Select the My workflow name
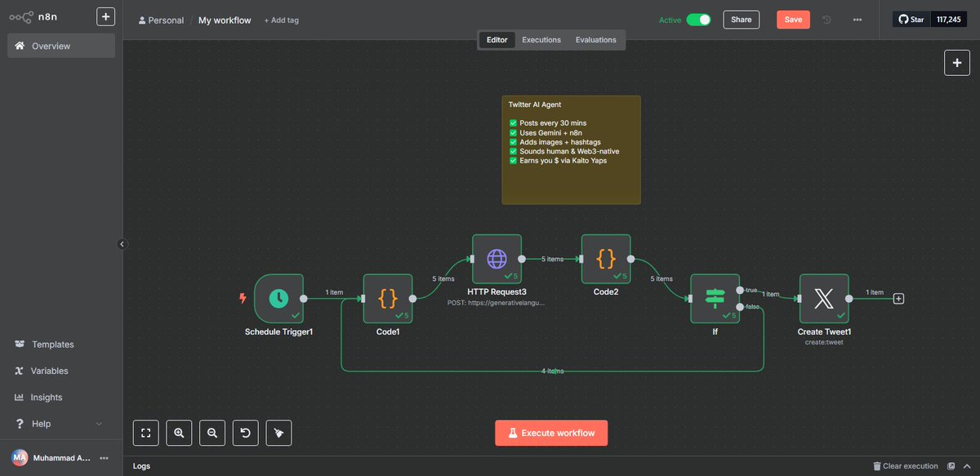980x476 pixels. tap(225, 20)
